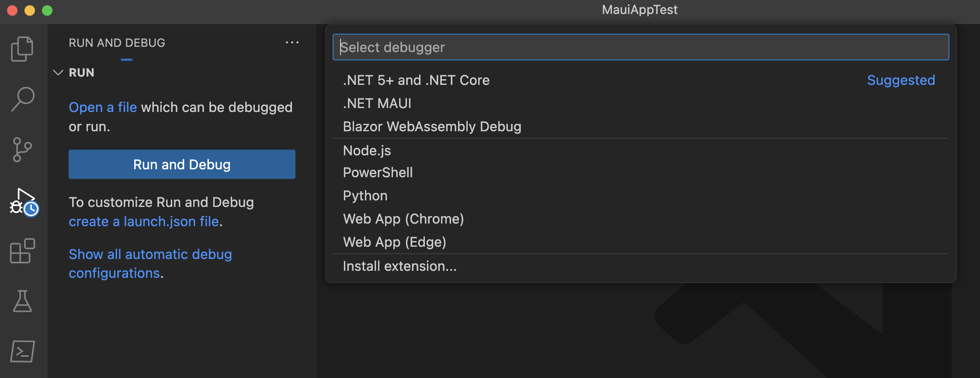Viewport: 980px width, 378px height.
Task: Click the create a launch.json file link
Action: pyautogui.click(x=143, y=221)
